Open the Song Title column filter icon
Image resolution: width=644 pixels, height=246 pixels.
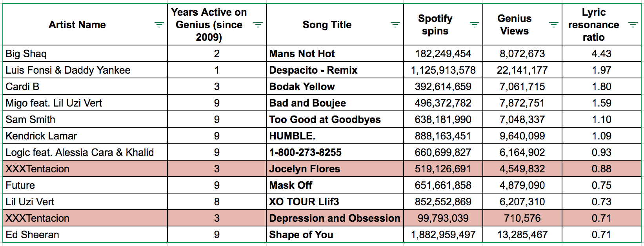395,25
